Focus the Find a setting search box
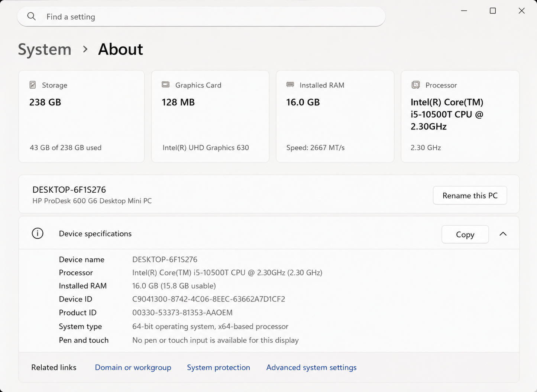This screenshot has width=537, height=392. point(201,17)
